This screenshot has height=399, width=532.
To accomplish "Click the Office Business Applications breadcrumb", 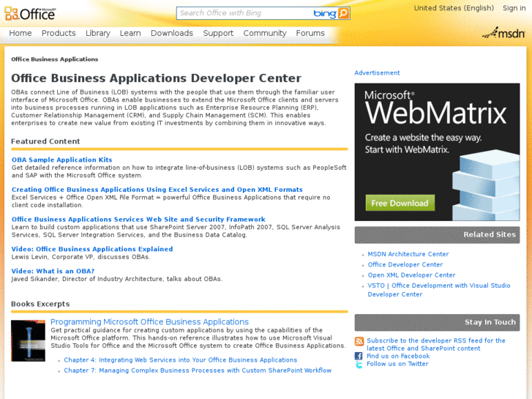I will (x=55, y=59).
